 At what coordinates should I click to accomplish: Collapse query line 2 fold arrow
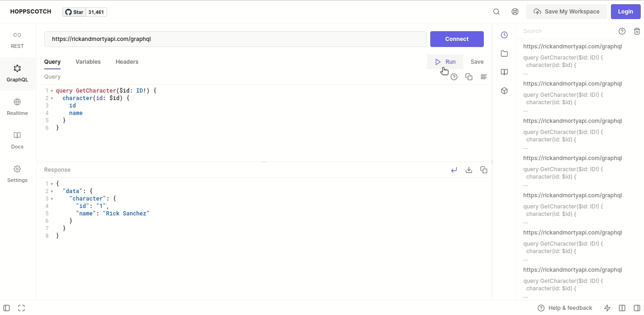tap(52, 98)
